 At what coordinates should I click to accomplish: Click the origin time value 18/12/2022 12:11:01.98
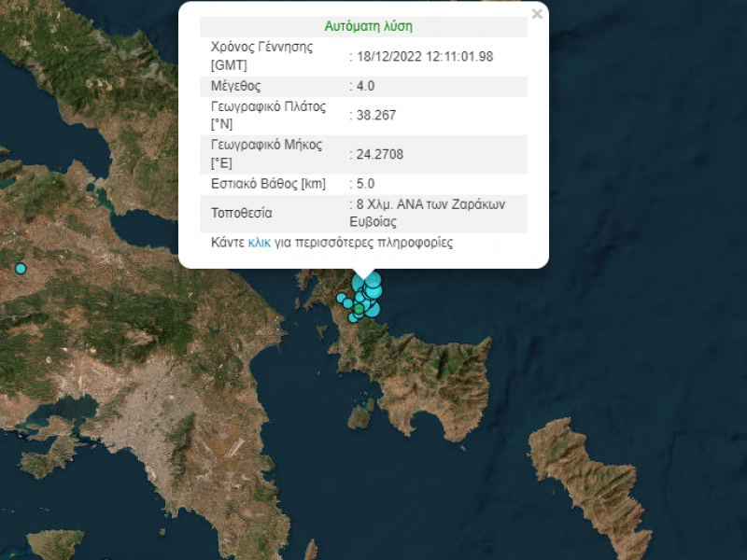(424, 56)
